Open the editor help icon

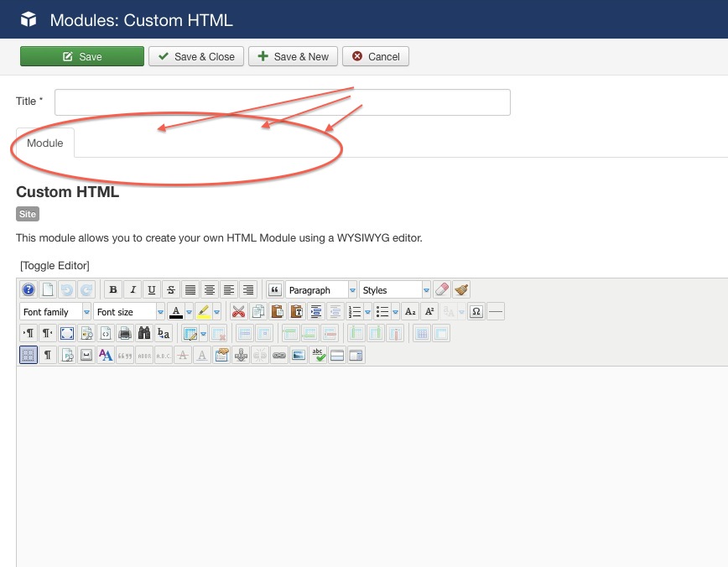point(29,289)
